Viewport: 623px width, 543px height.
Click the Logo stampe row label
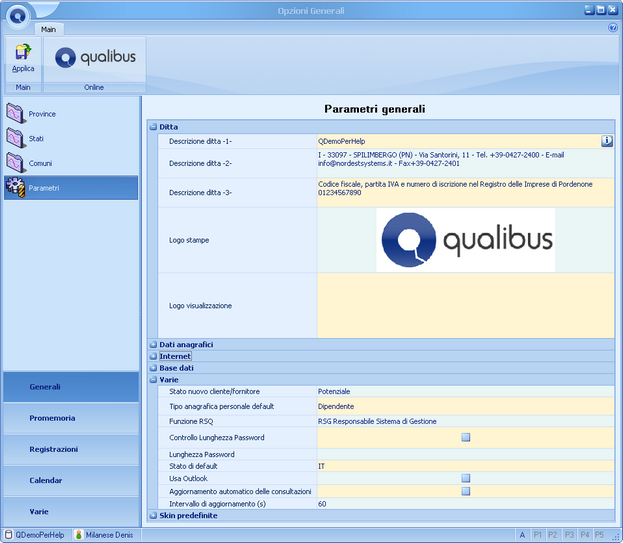coord(189,240)
